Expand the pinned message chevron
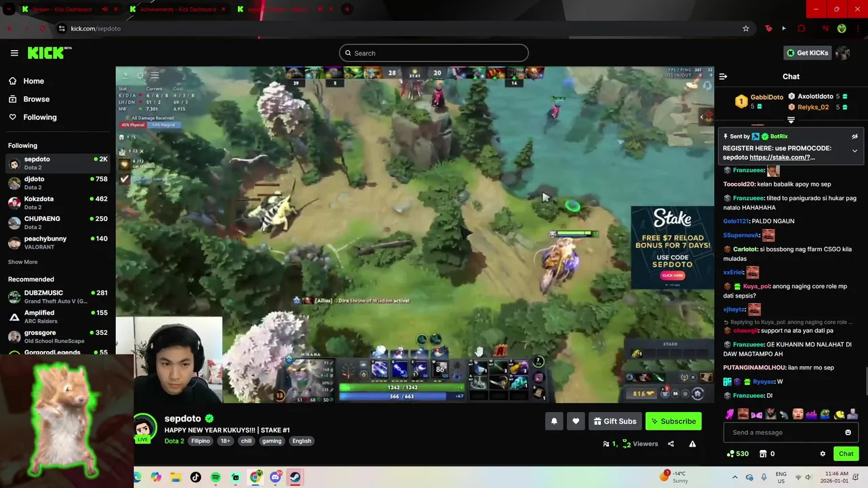The image size is (868, 488). click(x=854, y=150)
